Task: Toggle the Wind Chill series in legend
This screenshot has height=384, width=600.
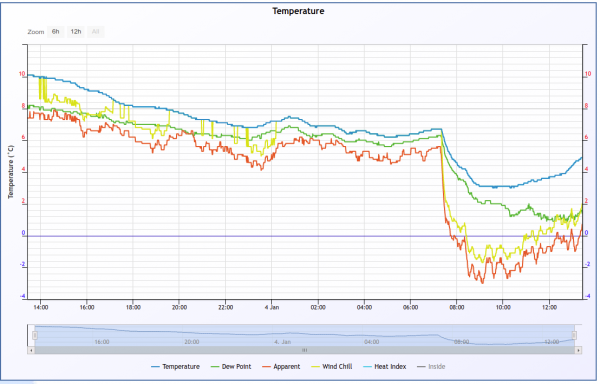Action: [332, 366]
